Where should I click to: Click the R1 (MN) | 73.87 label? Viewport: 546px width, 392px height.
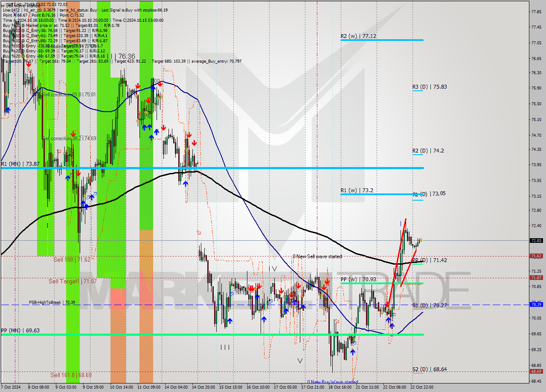20,164
